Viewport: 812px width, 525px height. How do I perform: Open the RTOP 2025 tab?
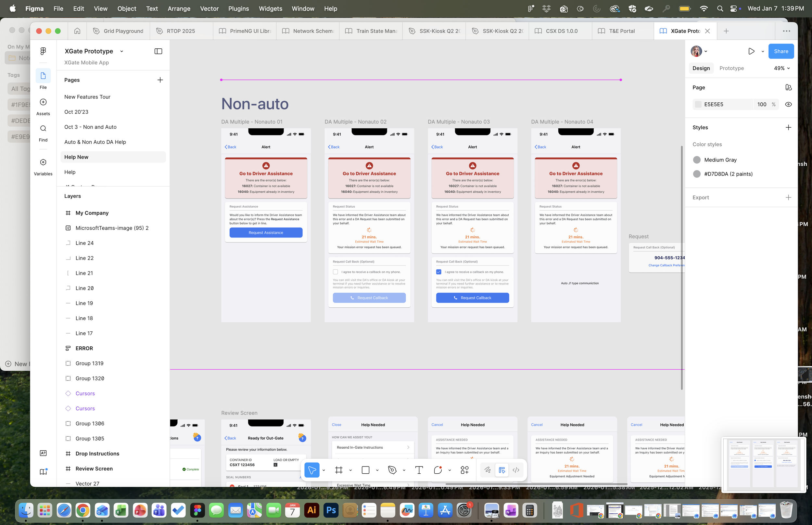[181, 31]
